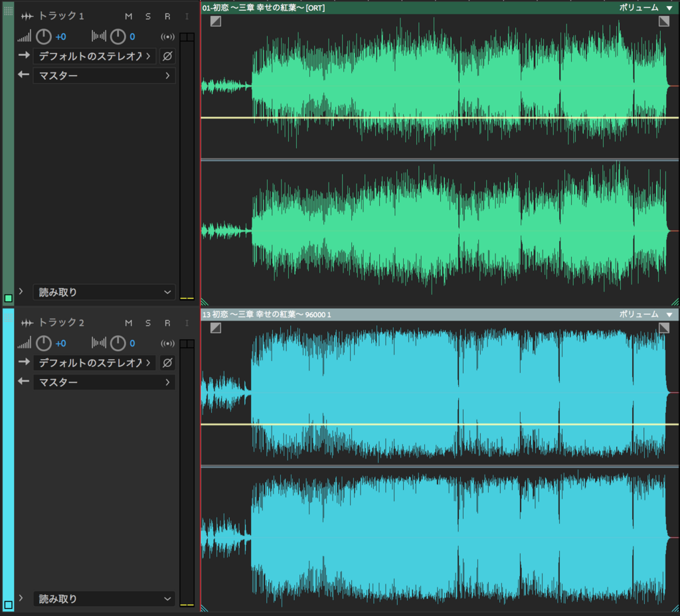Click yellow volume envelope line on green clip

tap(440, 117)
